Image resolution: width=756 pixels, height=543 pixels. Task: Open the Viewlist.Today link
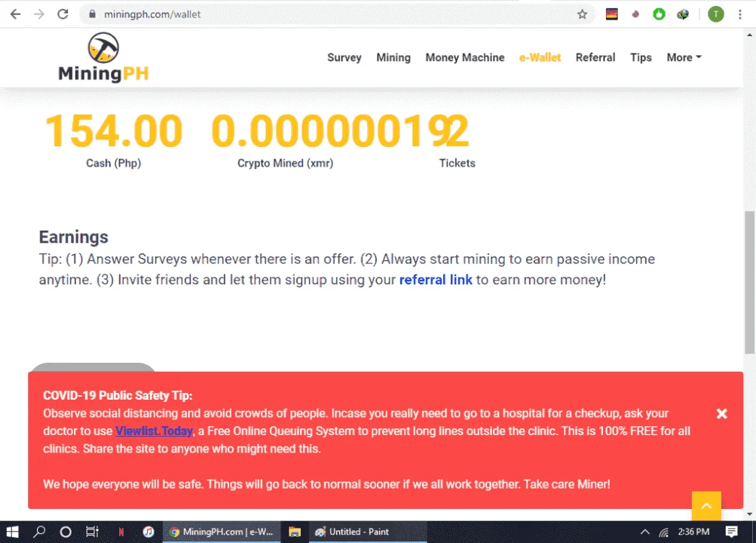(155, 431)
